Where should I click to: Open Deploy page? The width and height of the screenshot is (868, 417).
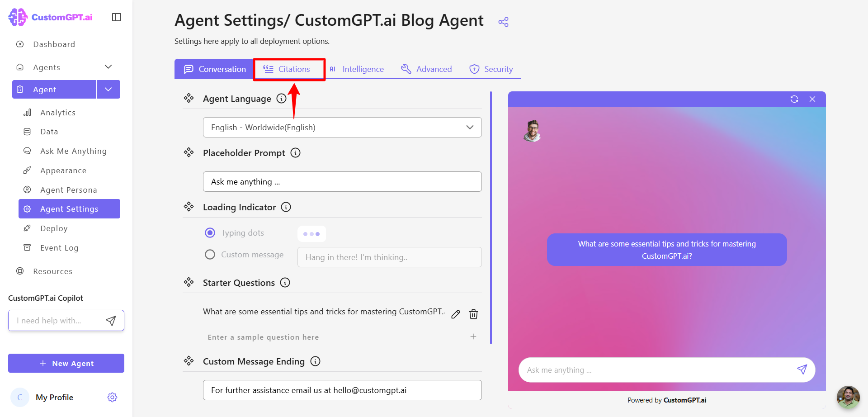point(54,228)
